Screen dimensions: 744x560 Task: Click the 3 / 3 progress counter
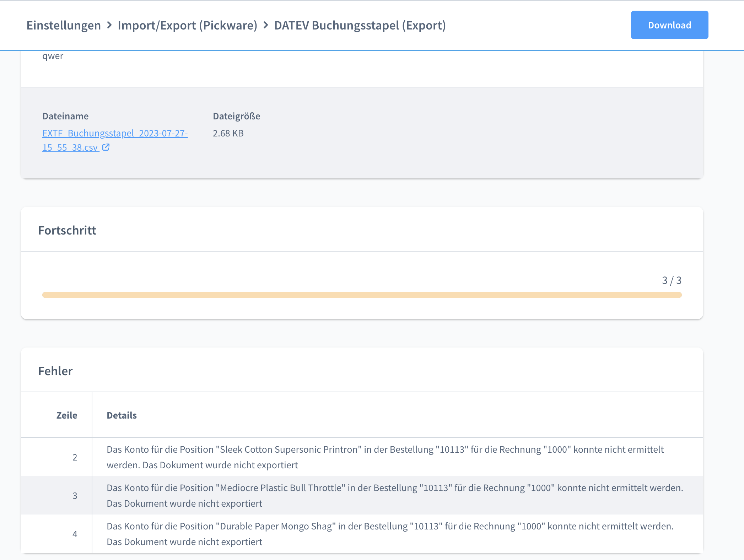tap(671, 280)
